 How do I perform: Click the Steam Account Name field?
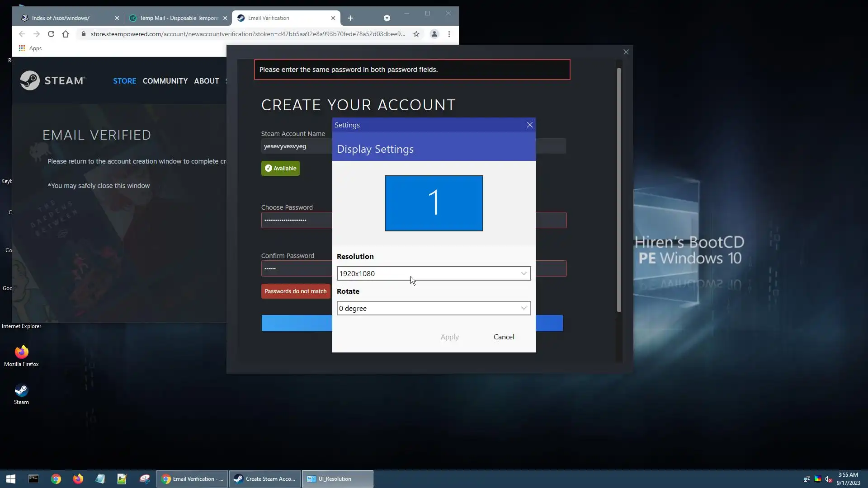pos(296,146)
